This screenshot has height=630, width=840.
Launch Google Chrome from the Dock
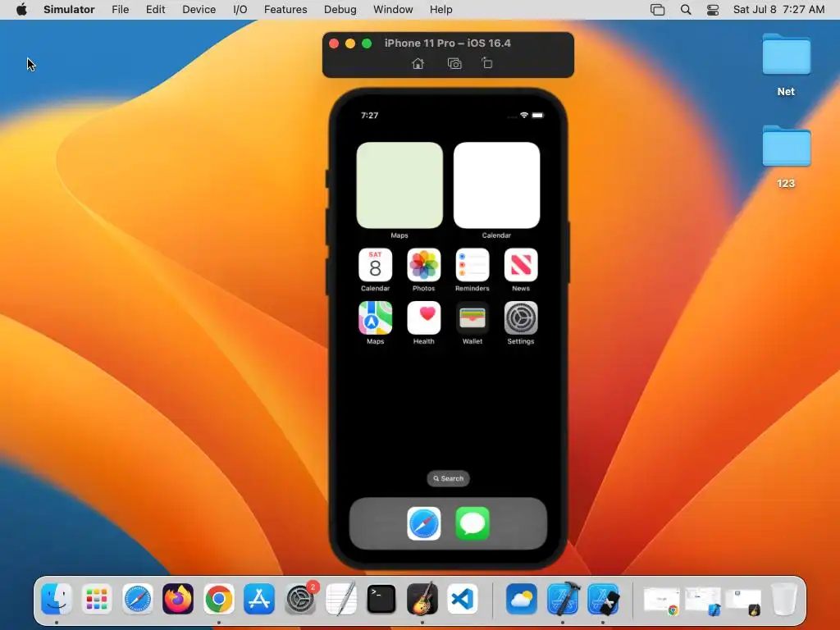[218, 598]
